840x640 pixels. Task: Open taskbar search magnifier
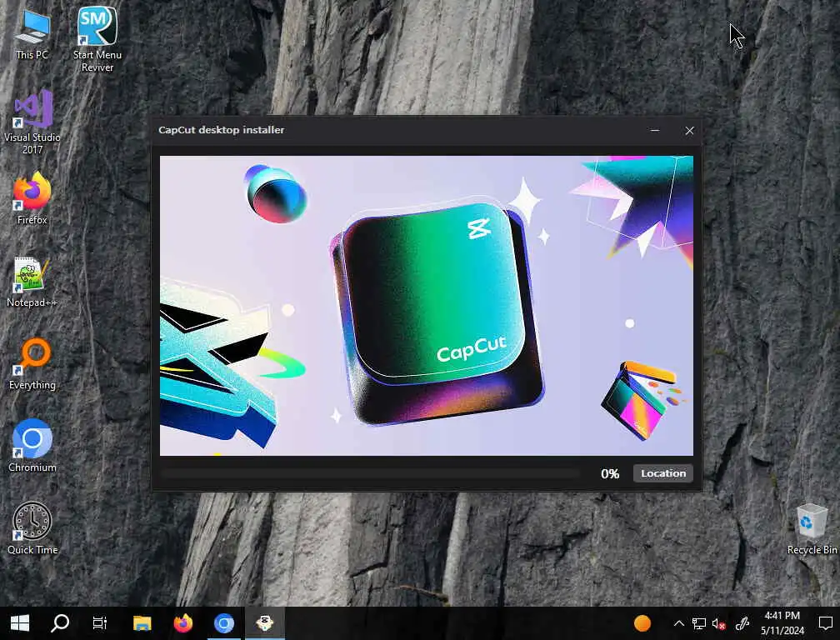pos(60,623)
